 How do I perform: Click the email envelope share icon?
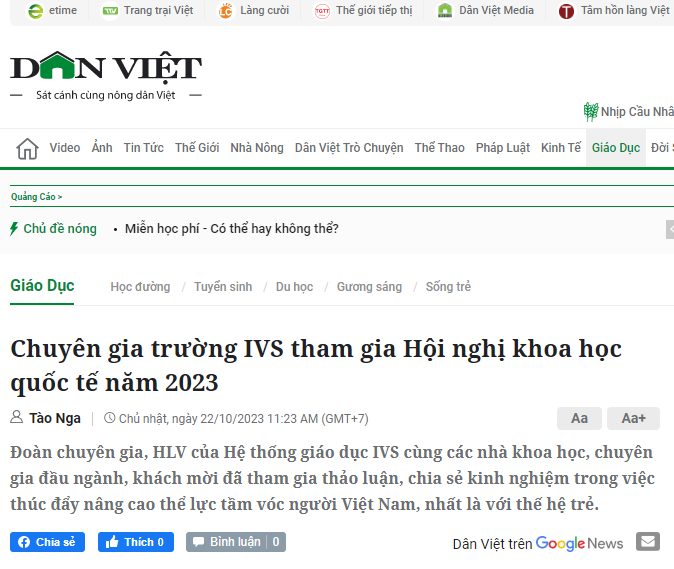pyautogui.click(x=648, y=541)
